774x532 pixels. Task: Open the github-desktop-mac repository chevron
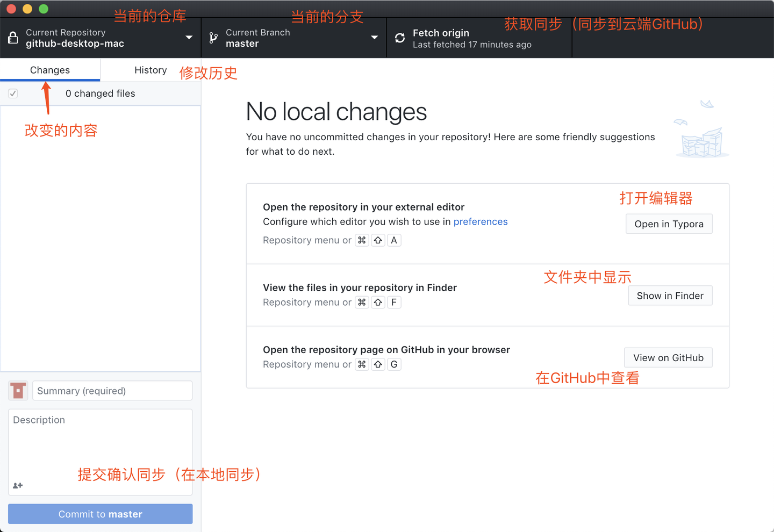(x=189, y=38)
